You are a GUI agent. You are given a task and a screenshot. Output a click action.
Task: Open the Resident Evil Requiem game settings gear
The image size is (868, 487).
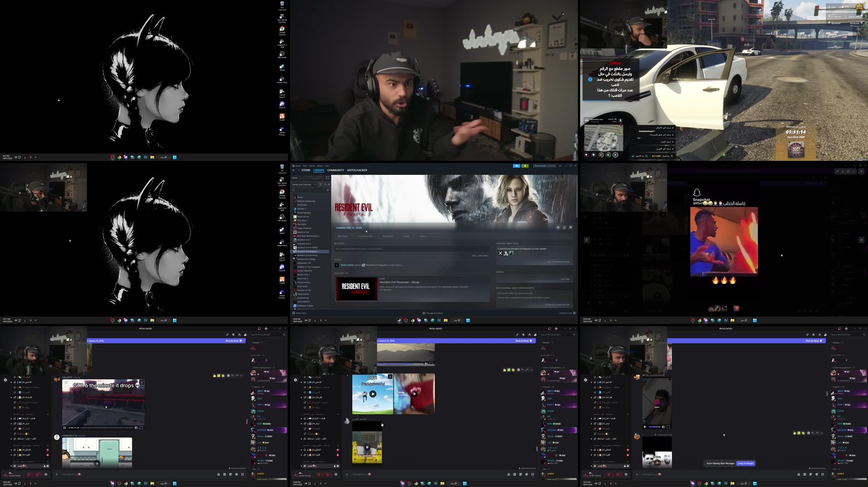click(x=558, y=227)
